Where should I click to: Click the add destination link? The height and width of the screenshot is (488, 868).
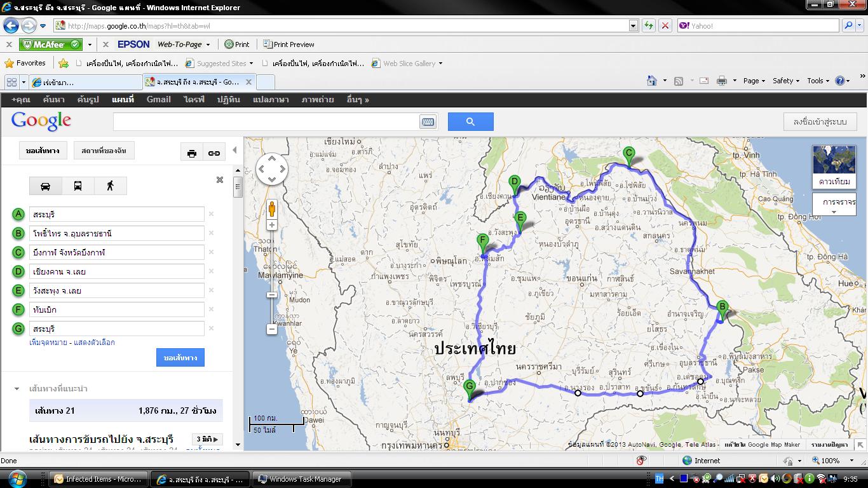pos(48,342)
